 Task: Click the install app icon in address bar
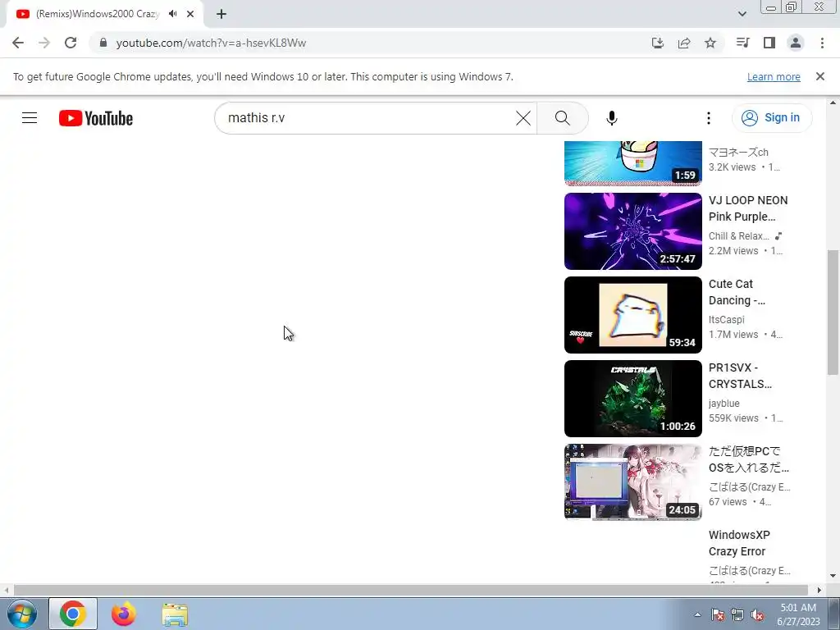(658, 43)
